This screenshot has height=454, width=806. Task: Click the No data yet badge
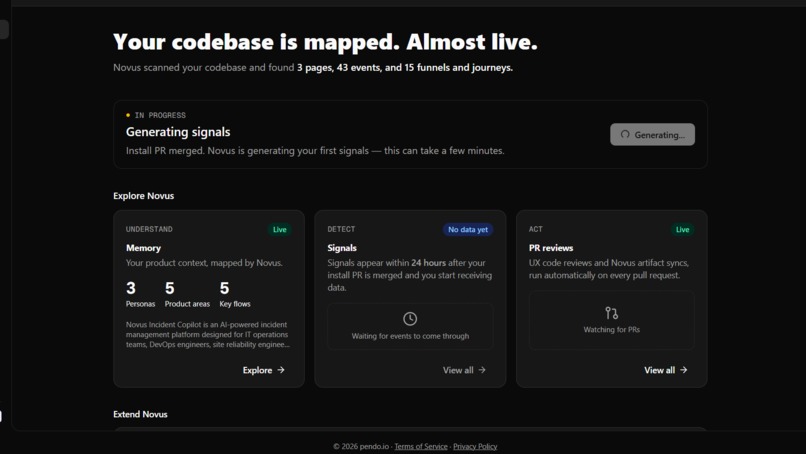point(468,229)
